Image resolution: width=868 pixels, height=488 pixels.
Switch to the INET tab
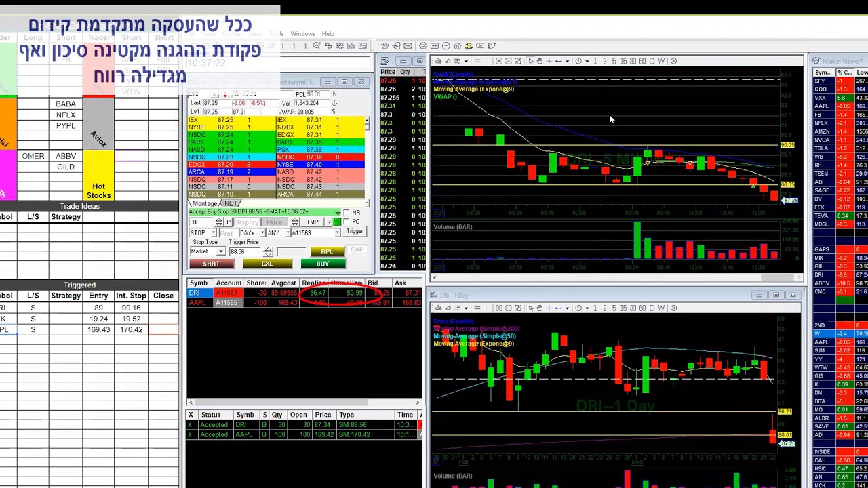pos(231,203)
